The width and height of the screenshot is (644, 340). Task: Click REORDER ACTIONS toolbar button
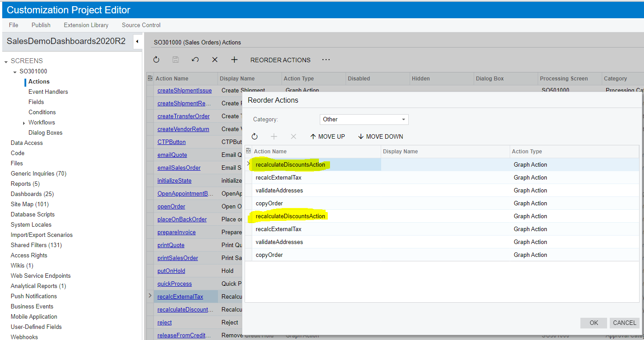coord(280,60)
